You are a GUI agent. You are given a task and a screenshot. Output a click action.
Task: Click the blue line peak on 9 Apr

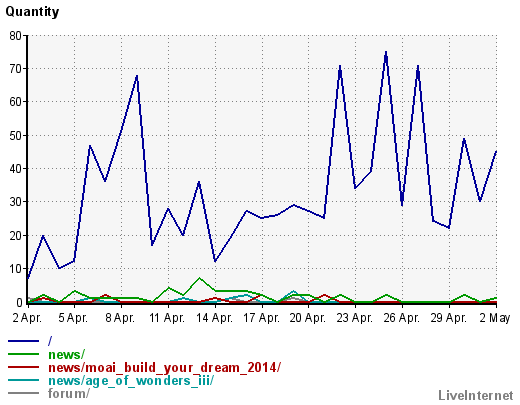[137, 76]
